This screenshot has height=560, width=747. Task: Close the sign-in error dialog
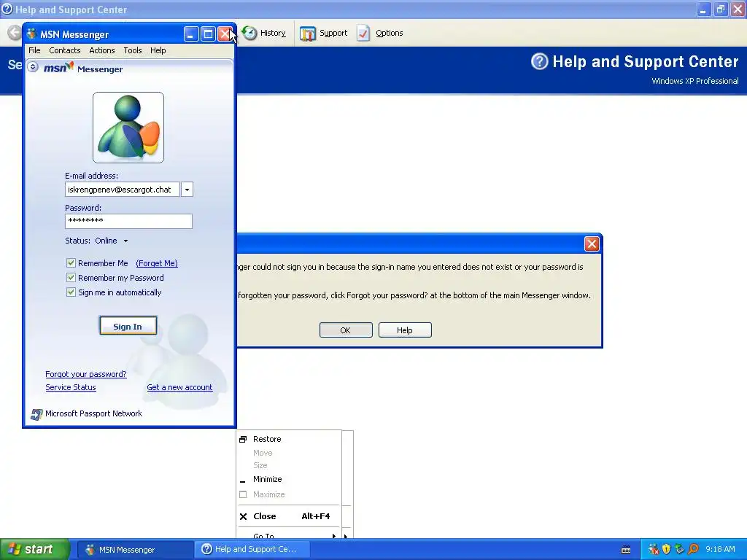point(592,244)
